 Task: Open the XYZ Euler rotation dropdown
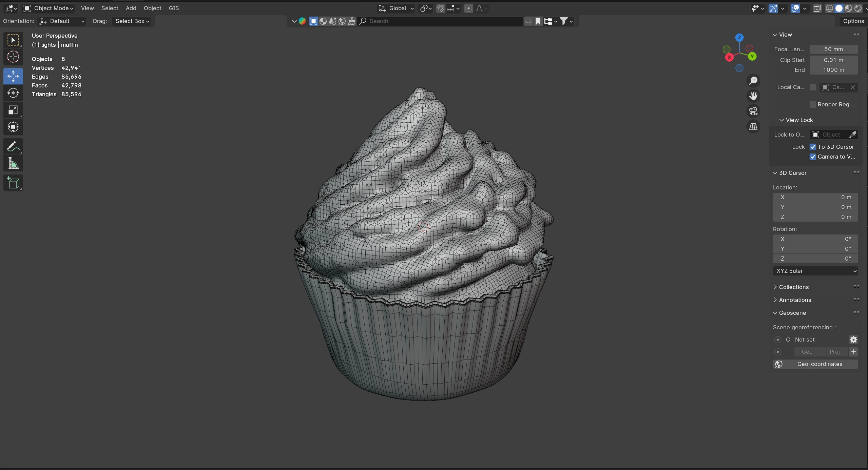click(815, 271)
